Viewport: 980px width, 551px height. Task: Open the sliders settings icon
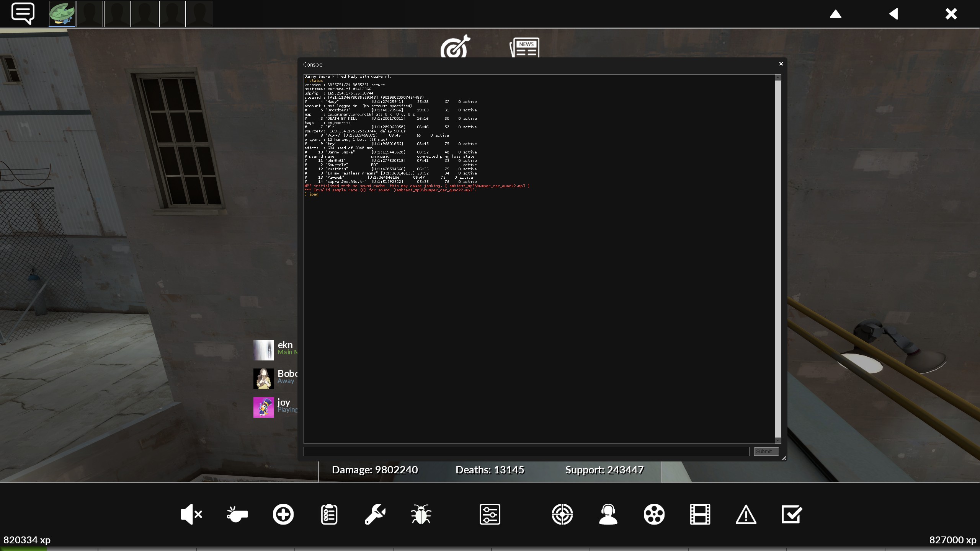pyautogui.click(x=490, y=514)
